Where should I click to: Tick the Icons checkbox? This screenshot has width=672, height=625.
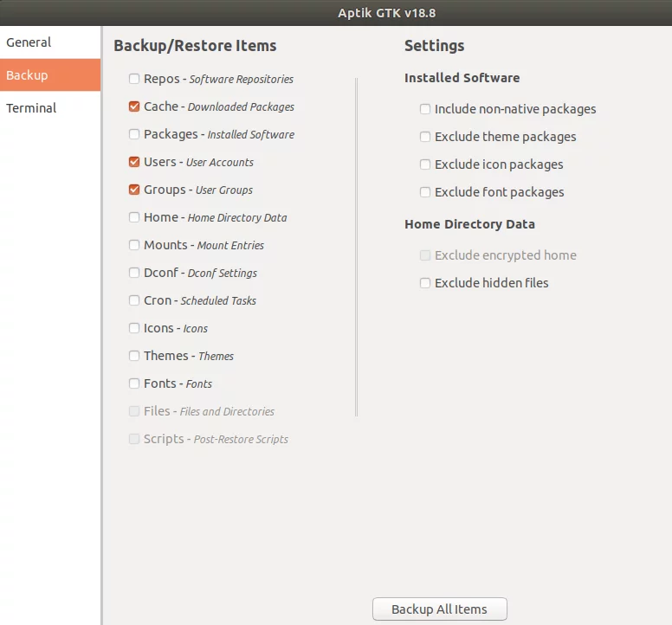(x=134, y=328)
